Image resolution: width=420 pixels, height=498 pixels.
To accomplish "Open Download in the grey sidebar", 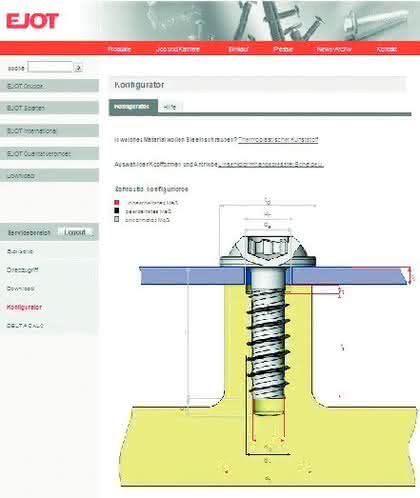I will click(x=49, y=175).
